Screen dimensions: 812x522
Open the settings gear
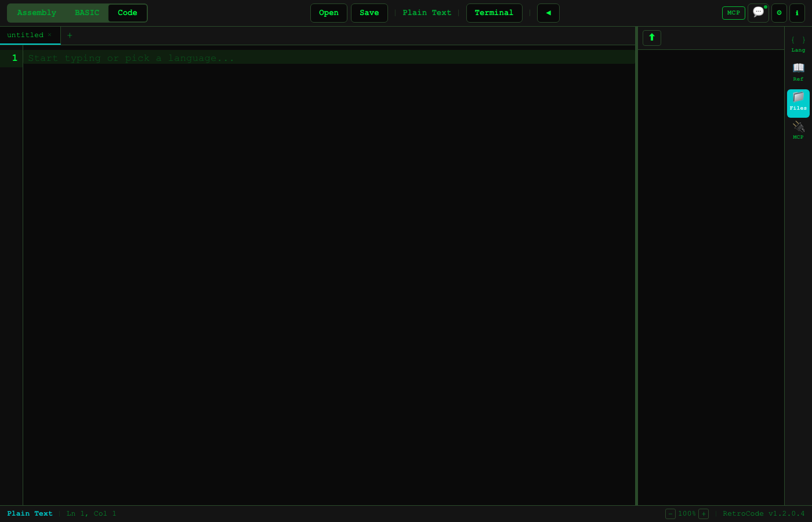coord(779,13)
